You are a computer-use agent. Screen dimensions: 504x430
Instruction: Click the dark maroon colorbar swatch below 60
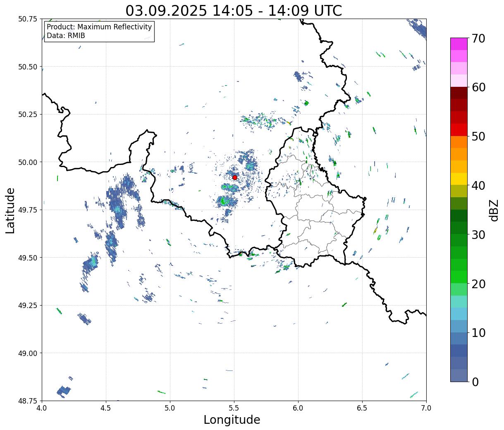[459, 93]
